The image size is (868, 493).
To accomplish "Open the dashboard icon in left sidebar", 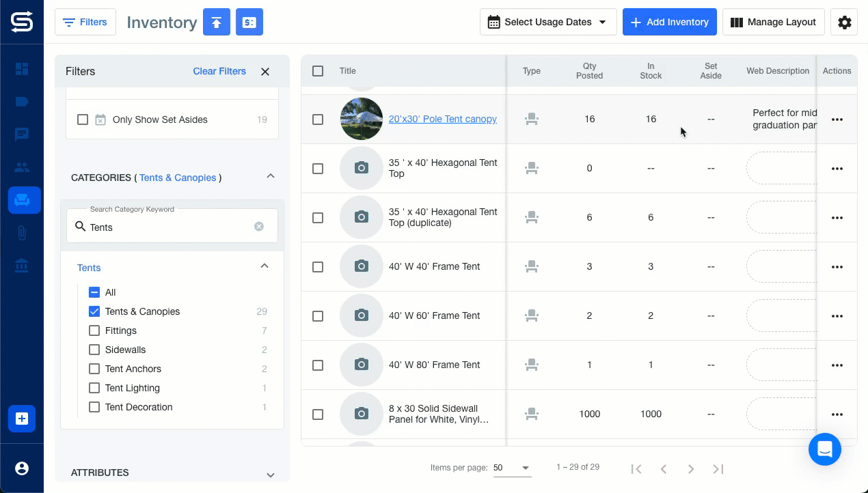I will click(x=22, y=69).
